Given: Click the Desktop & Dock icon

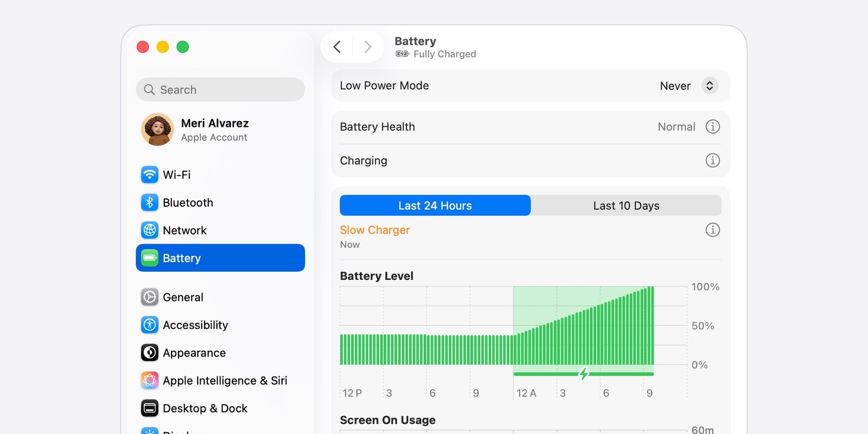Looking at the screenshot, I should [x=150, y=408].
